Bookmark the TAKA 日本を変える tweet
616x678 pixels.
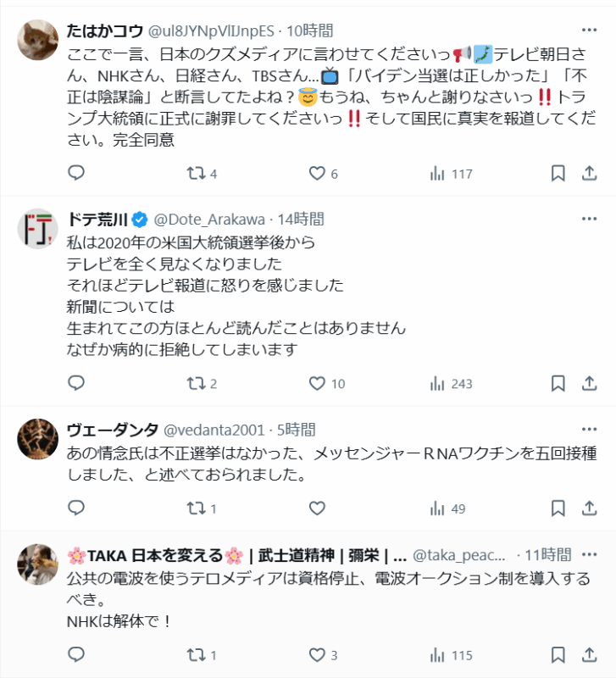558,655
